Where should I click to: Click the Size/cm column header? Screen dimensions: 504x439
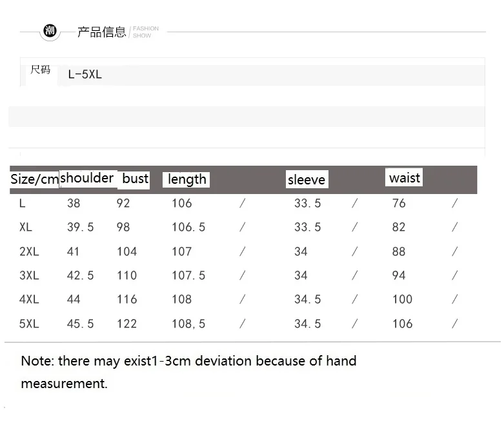[x=34, y=179]
